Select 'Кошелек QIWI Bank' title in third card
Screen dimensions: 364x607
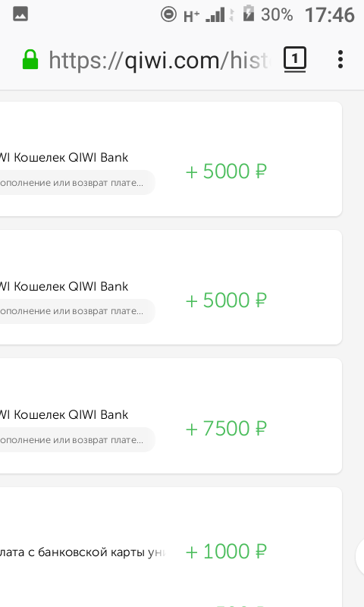pos(71,414)
